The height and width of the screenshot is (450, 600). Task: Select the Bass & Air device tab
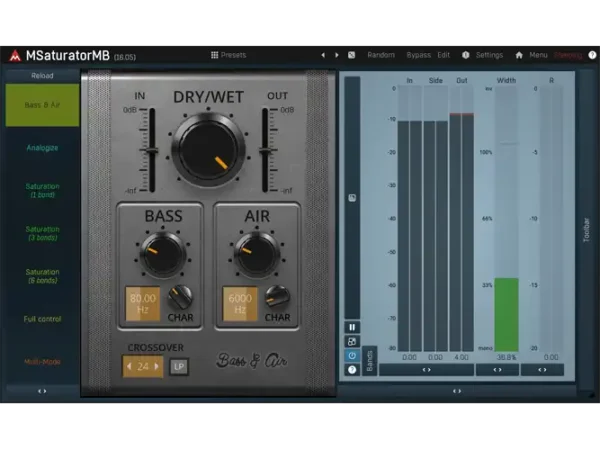[x=42, y=105]
